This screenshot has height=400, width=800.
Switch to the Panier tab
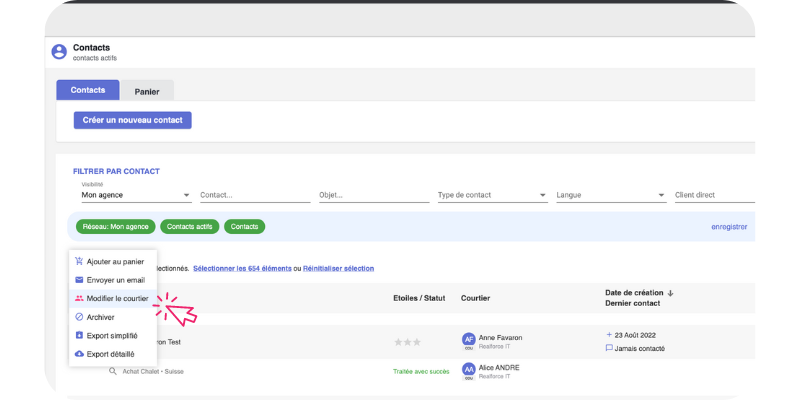click(x=147, y=90)
